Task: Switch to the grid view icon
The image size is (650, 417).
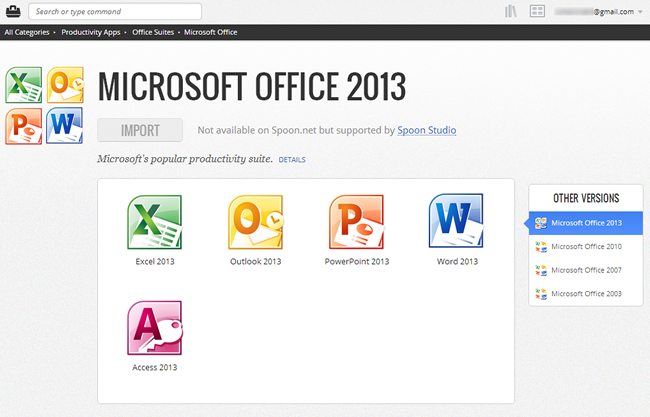Action: pyautogui.click(x=537, y=11)
